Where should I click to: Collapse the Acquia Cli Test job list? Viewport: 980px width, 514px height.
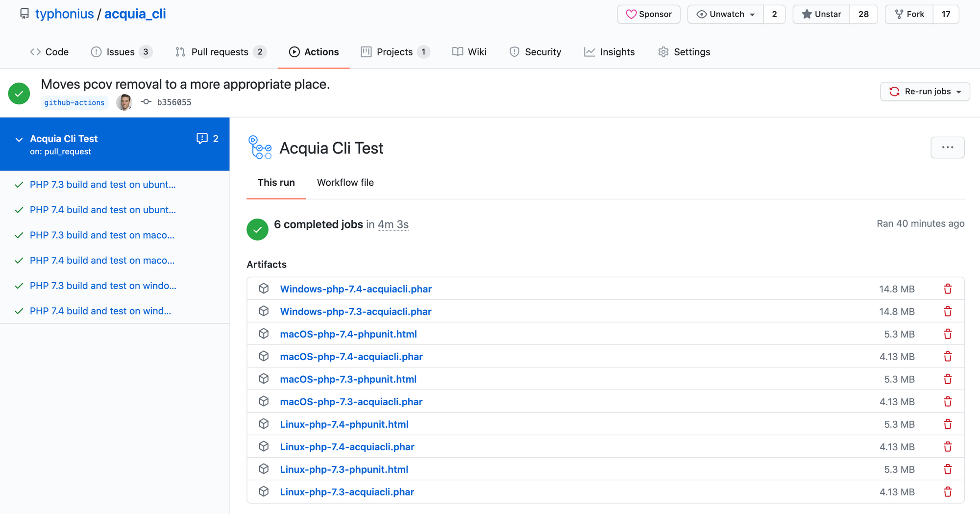[x=19, y=140]
